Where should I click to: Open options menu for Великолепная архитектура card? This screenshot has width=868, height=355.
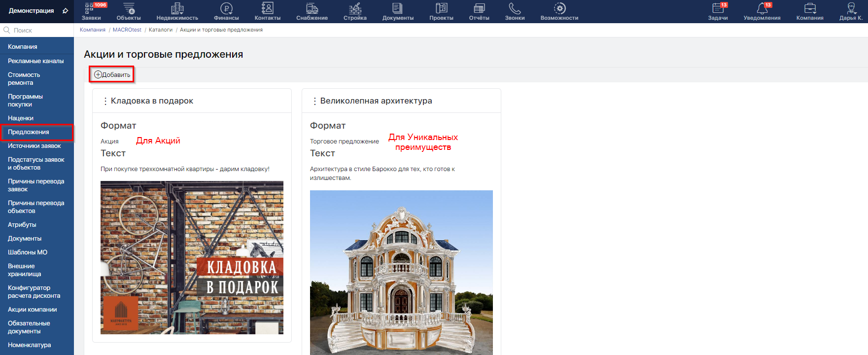tap(314, 101)
